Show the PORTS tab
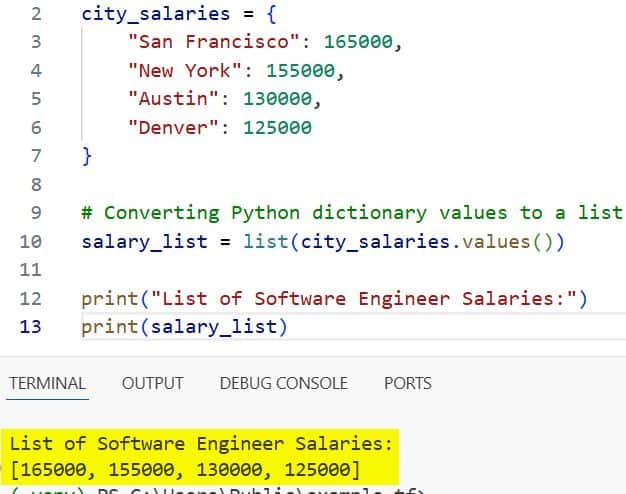Viewport: 626px width, 494px height. point(407,383)
